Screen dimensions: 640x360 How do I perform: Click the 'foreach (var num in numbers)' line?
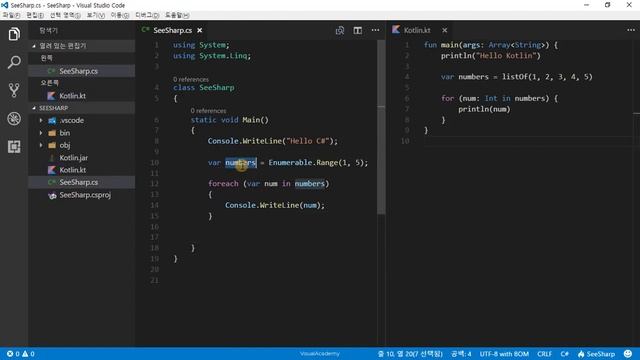(x=268, y=184)
